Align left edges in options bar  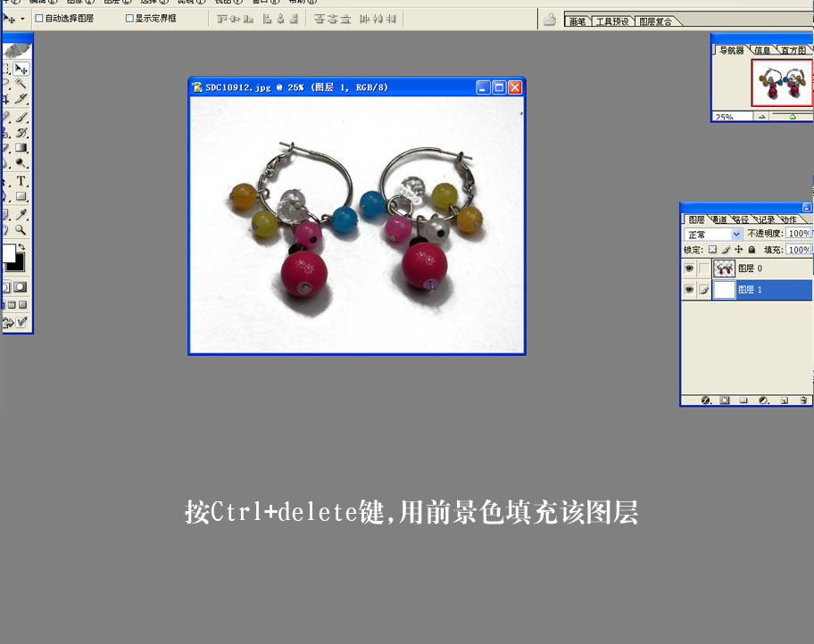pos(268,20)
